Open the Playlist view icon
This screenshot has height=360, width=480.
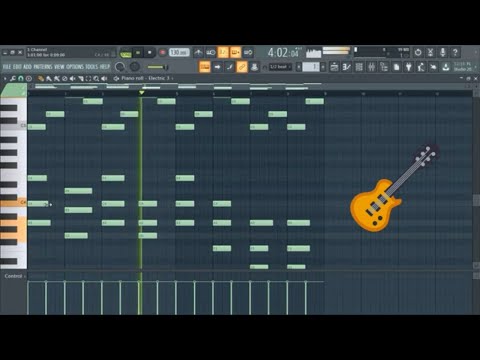tap(334, 67)
